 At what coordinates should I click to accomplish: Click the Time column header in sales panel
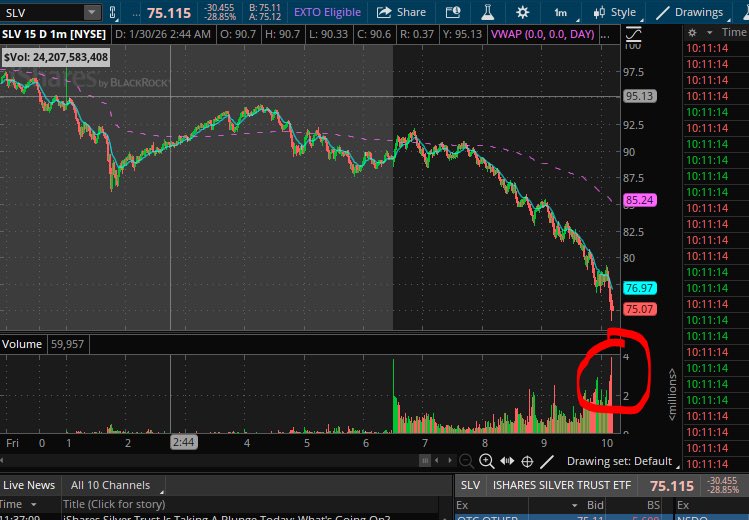pyautogui.click(x=734, y=32)
